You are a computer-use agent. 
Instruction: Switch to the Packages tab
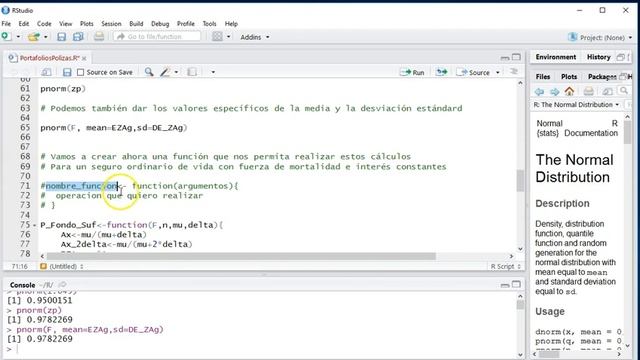pyautogui.click(x=602, y=76)
